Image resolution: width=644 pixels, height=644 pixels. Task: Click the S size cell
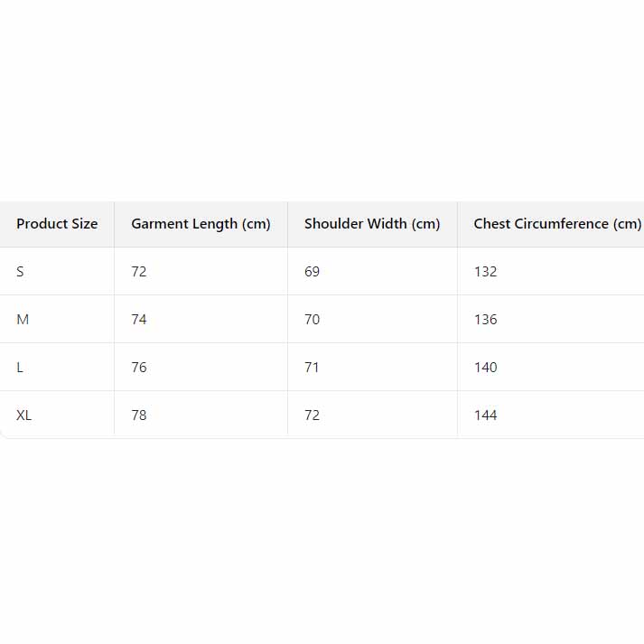pyautogui.click(x=21, y=272)
